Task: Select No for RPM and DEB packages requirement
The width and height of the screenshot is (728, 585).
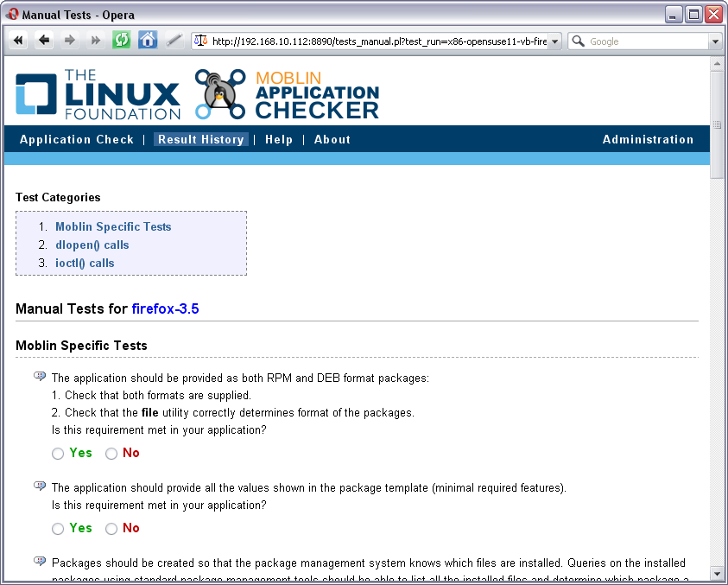Action: (x=111, y=454)
